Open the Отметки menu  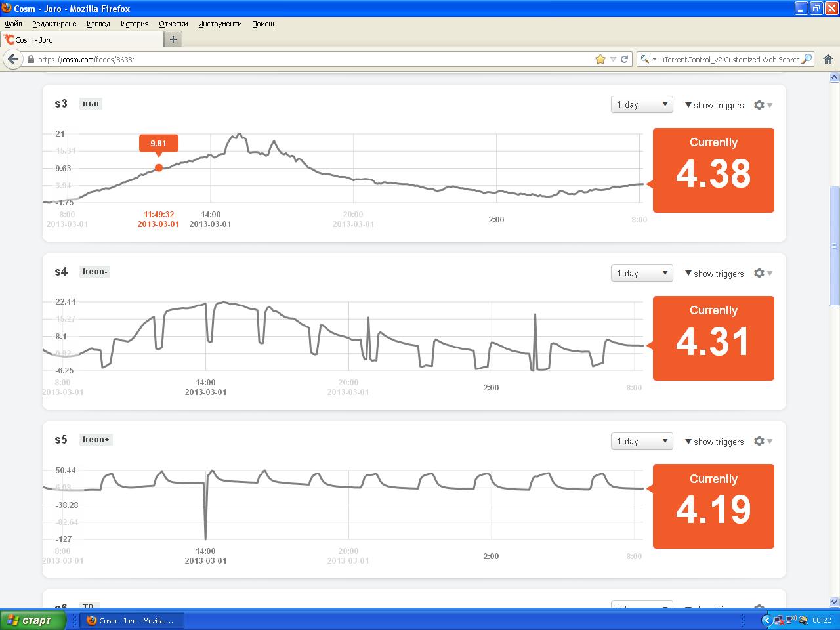coord(173,24)
